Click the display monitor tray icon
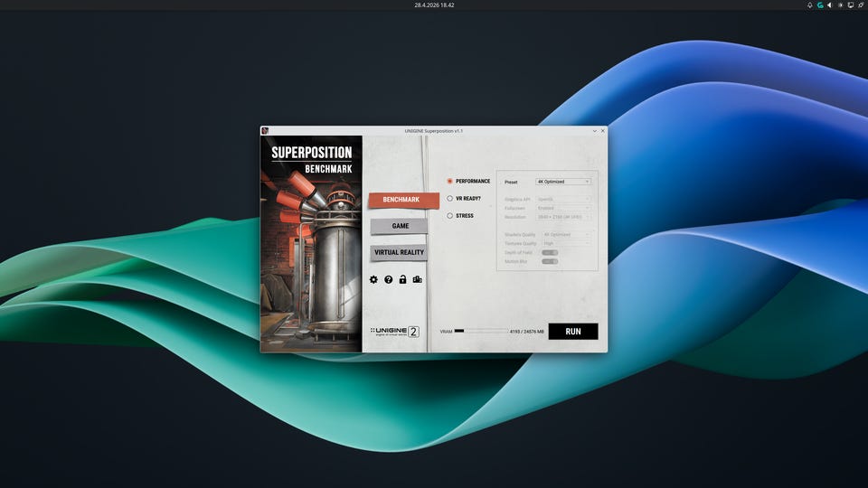 (851, 5)
